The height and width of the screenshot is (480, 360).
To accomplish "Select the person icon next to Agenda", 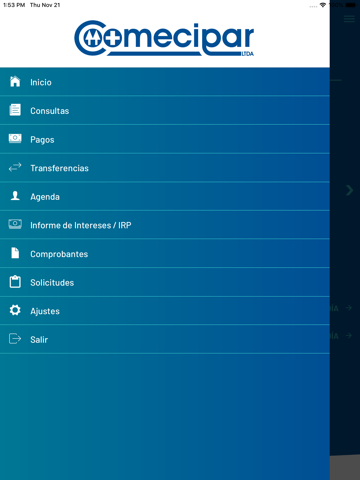I will [15, 196].
